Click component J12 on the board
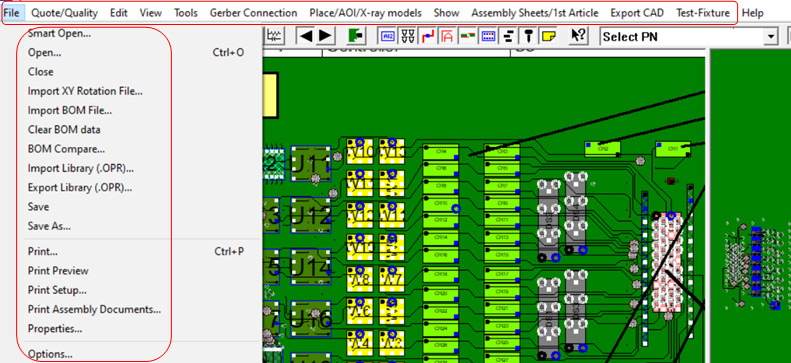Image resolution: width=791 pixels, height=363 pixels. [311, 215]
